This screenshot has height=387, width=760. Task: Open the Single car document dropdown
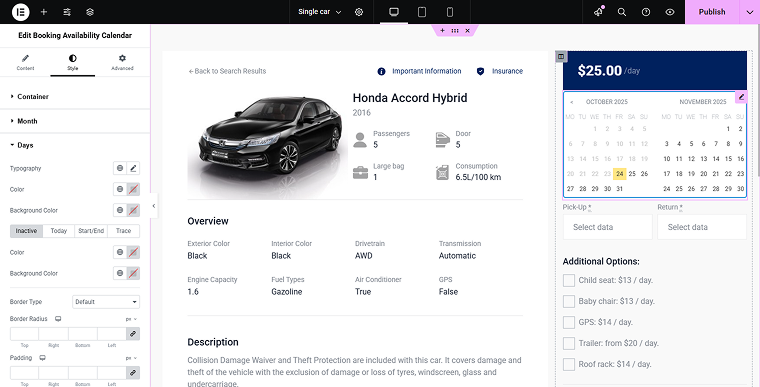pyautogui.click(x=319, y=12)
